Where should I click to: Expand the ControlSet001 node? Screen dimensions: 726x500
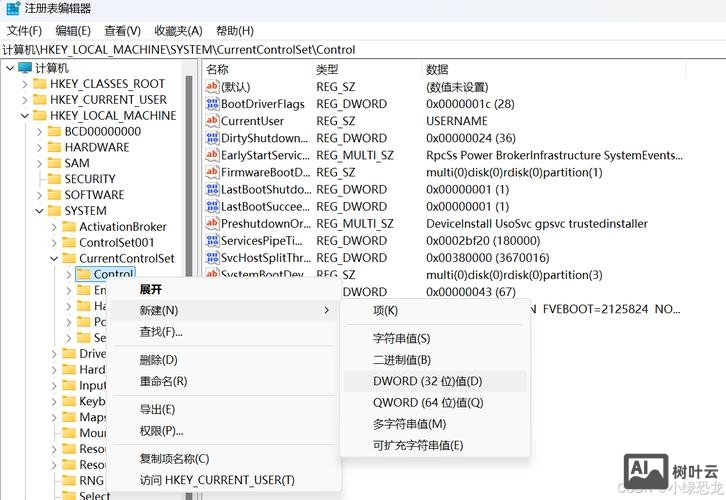coord(54,243)
